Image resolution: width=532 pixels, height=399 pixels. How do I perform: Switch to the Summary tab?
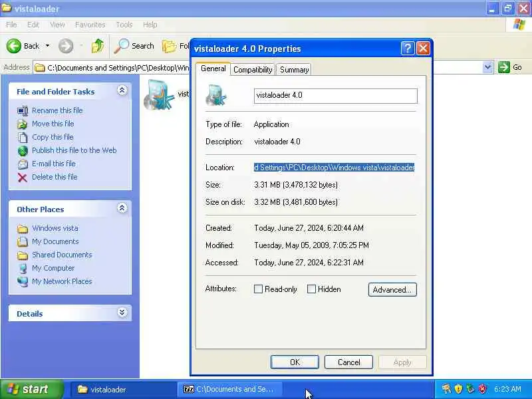click(294, 70)
